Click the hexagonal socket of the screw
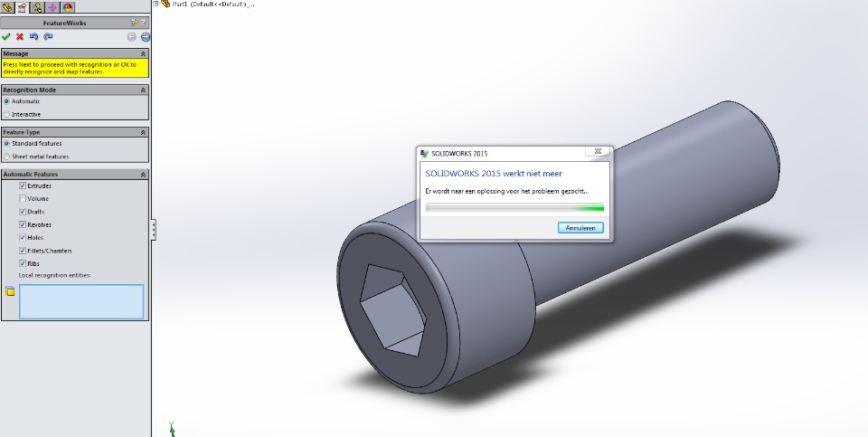The image size is (868, 437). 392,309
